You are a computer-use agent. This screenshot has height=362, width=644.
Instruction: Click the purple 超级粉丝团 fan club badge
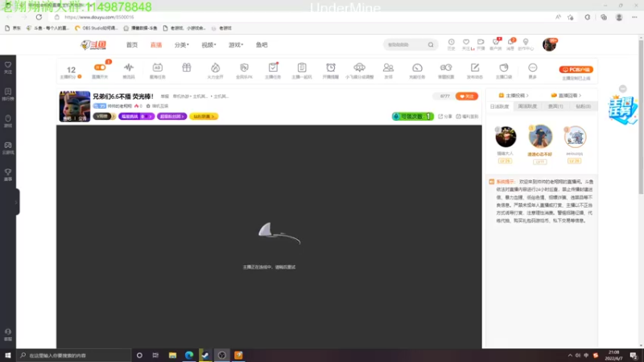pyautogui.click(x=171, y=117)
